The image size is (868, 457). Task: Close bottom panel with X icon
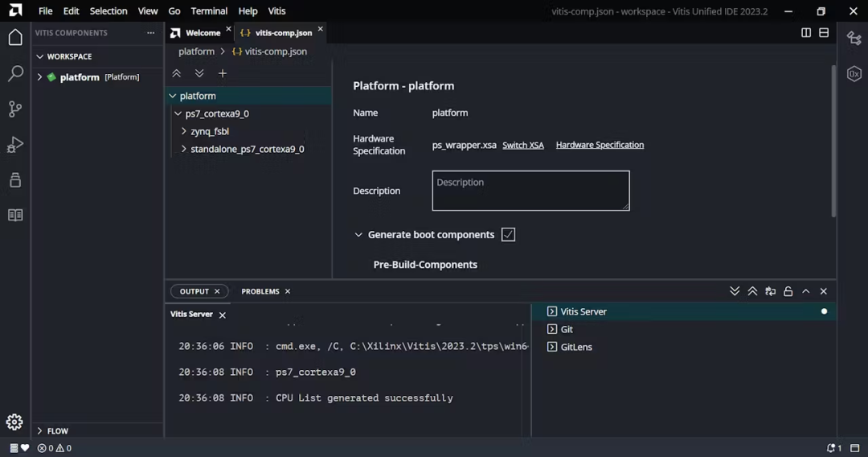[x=824, y=291]
